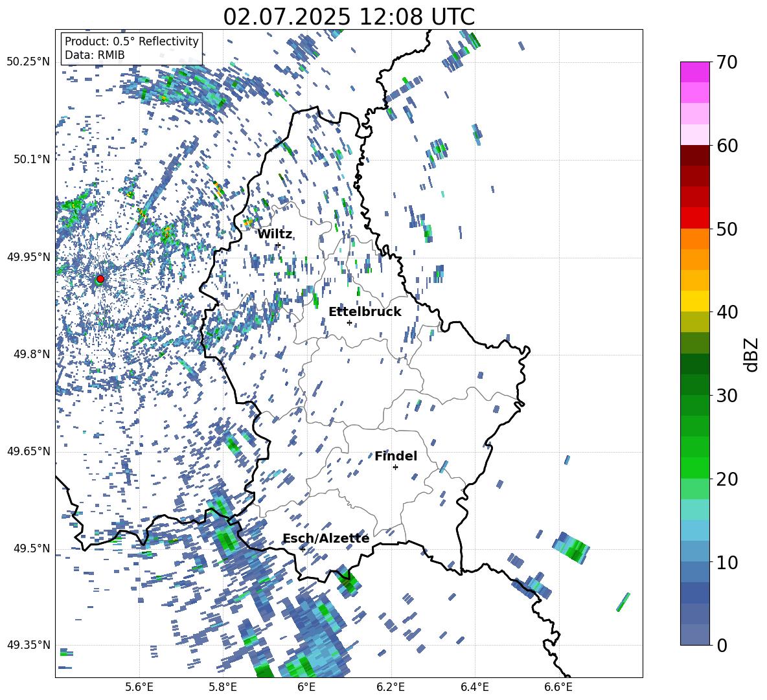Screen dimensions: 767x700
Task: Click the 6.6°E longitude label
Action: (558, 688)
